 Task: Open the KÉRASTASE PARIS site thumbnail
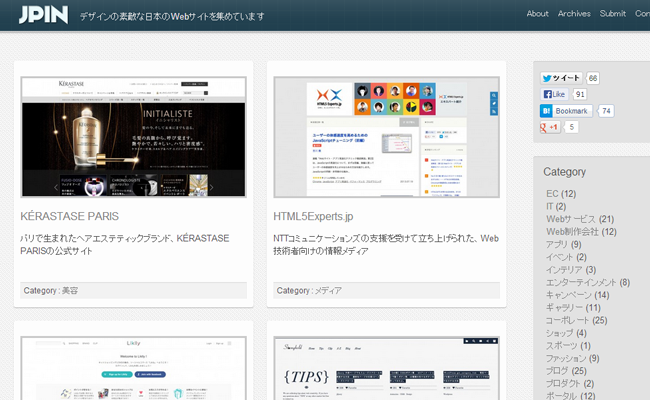[x=133, y=137]
